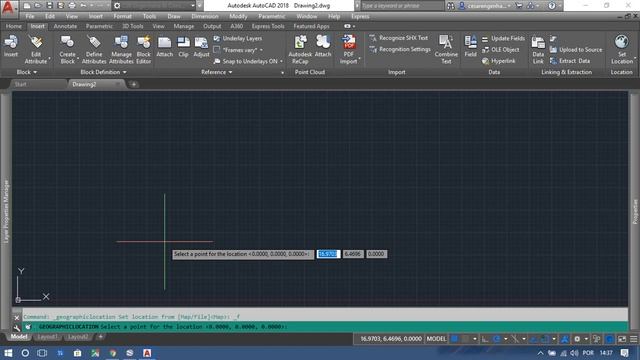The height and width of the screenshot is (360, 640).
Task: Open Autodesk ReCap
Action: [x=300, y=49]
